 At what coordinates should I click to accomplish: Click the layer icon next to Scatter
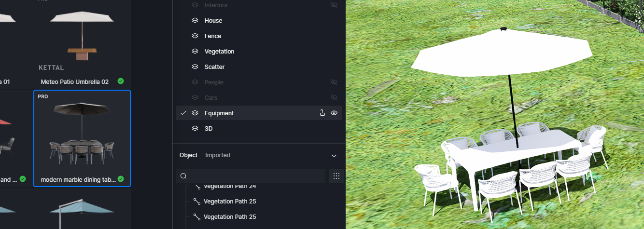tap(195, 67)
